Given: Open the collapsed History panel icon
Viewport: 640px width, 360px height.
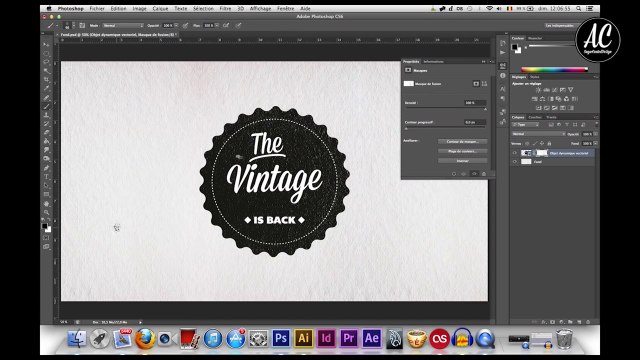Looking at the screenshot, I should tap(502, 43).
